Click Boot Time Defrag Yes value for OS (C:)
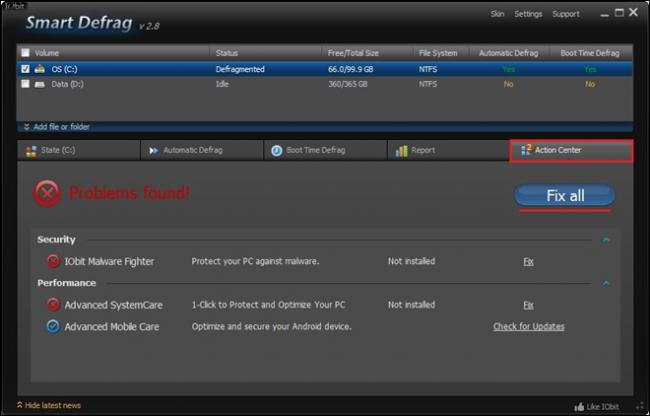 click(x=589, y=69)
